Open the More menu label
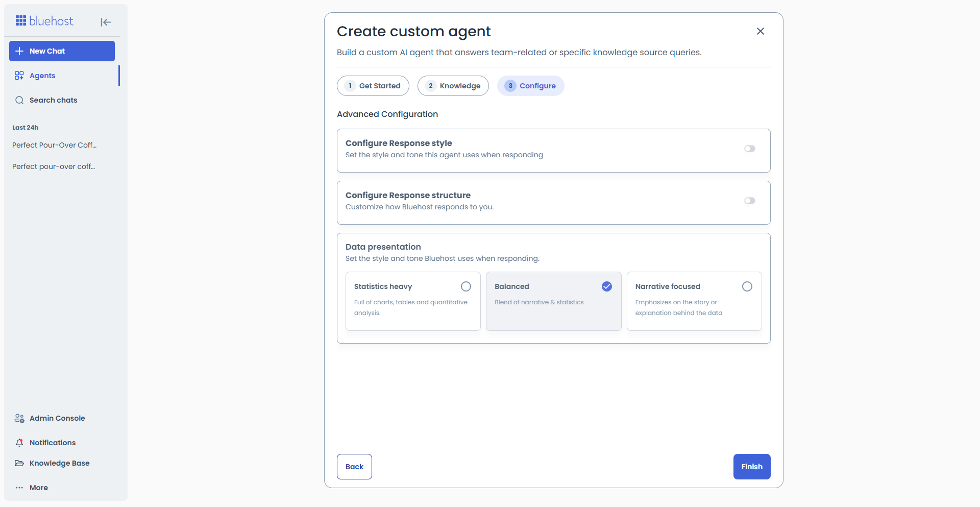The height and width of the screenshot is (507, 980). click(39, 488)
